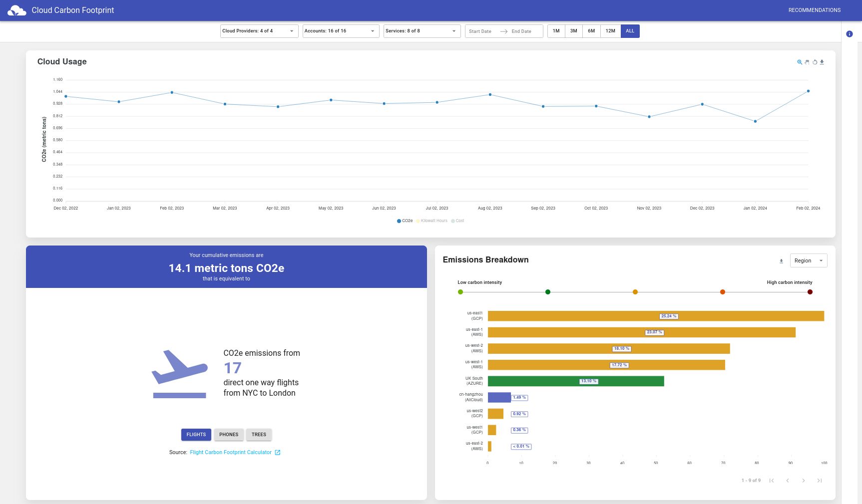This screenshot has height=504, width=862.
Task: Toggle the Kilowatt Hours series in the legend
Action: tap(431, 221)
